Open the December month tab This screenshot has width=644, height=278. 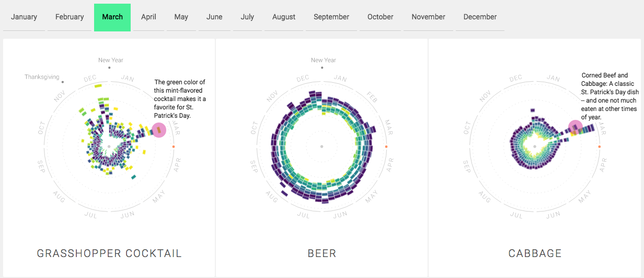(480, 17)
